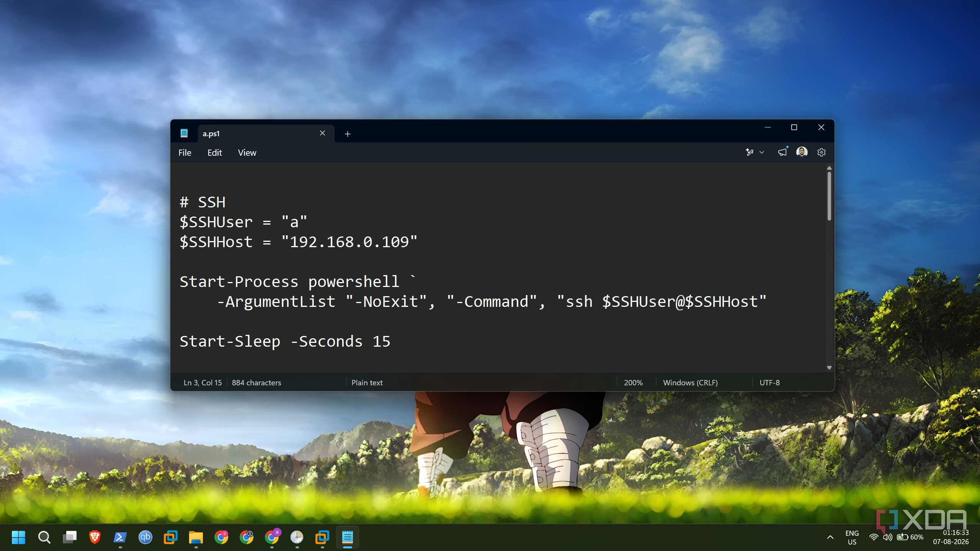Click the 200% zoom level in status bar
Image resolution: width=980 pixels, height=551 pixels.
click(x=633, y=383)
